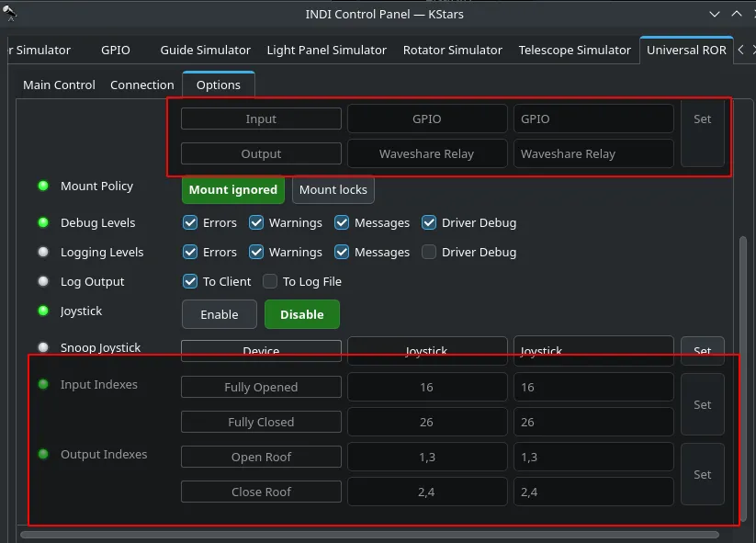Click the KStars telescope icon in title bar
Image resolution: width=756 pixels, height=543 pixels.
pyautogui.click(x=9, y=13)
